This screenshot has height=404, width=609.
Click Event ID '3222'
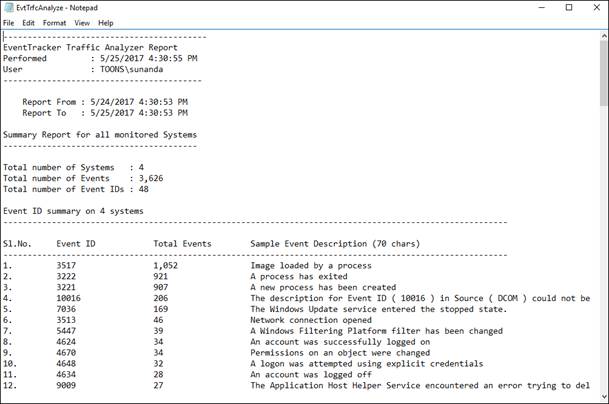point(66,277)
